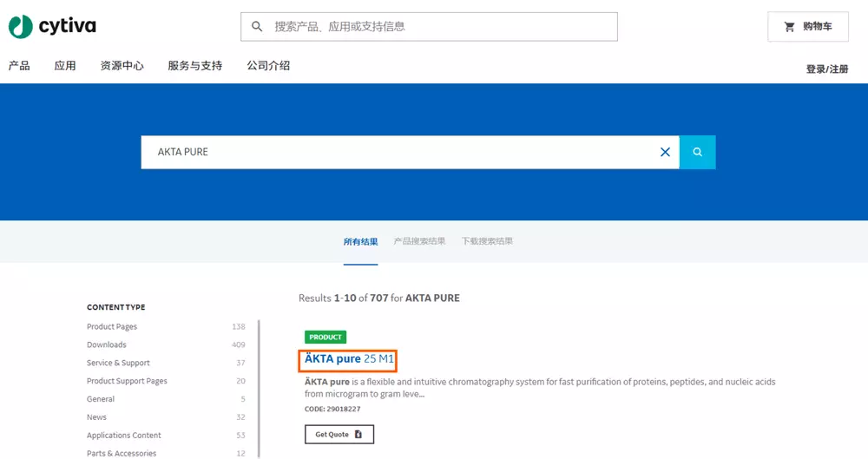Open the 应用 menu
868x459 pixels.
[x=65, y=66]
